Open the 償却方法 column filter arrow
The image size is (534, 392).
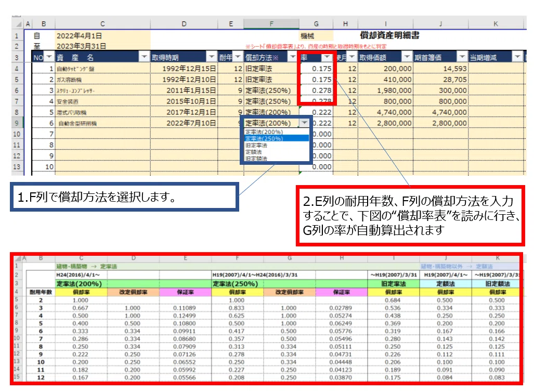click(292, 57)
